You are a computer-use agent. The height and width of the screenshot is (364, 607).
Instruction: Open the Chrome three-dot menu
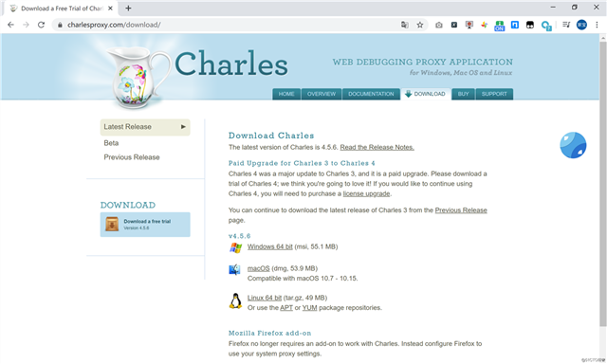[x=597, y=25]
